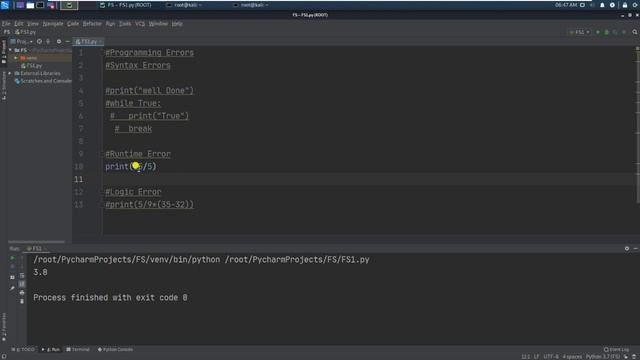Open the Edit menu
Image resolution: width=640 pixels, height=360 pixels.
click(19, 24)
